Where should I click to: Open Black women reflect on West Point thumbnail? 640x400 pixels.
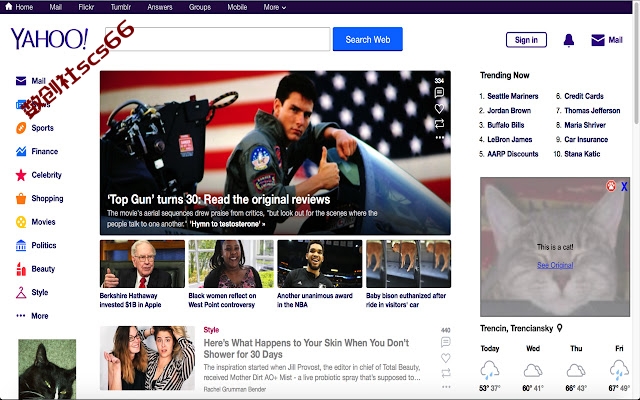point(231,264)
